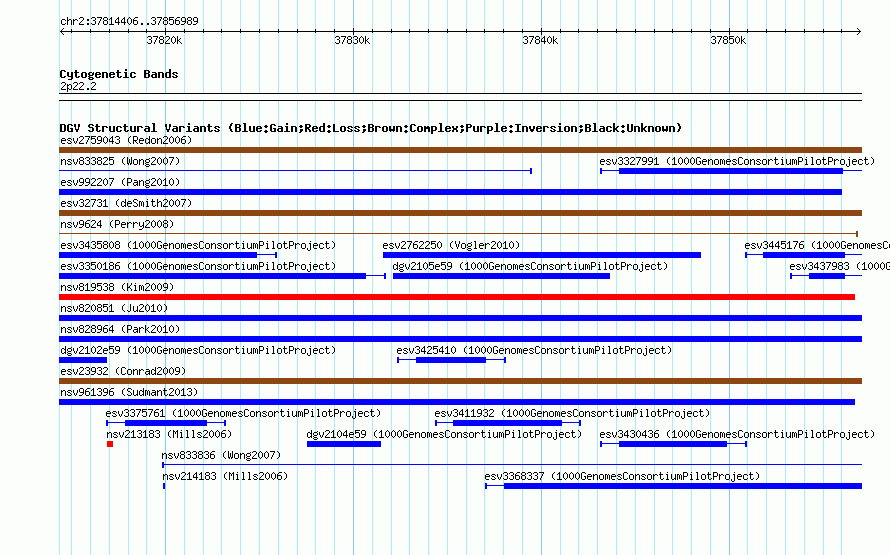Click the right arrow of the ruler
The image size is (890, 555).
pyautogui.click(x=859, y=31)
